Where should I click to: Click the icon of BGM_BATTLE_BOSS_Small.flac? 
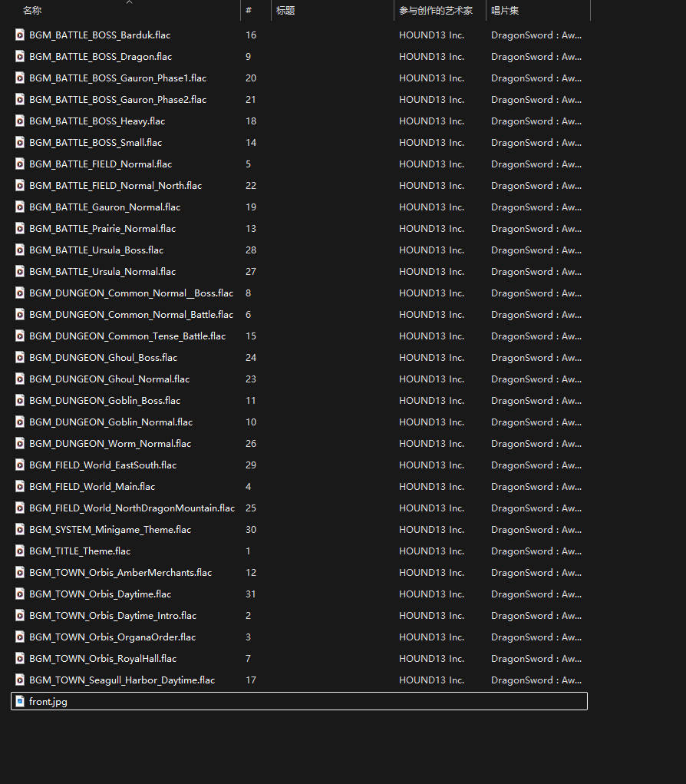(x=19, y=143)
